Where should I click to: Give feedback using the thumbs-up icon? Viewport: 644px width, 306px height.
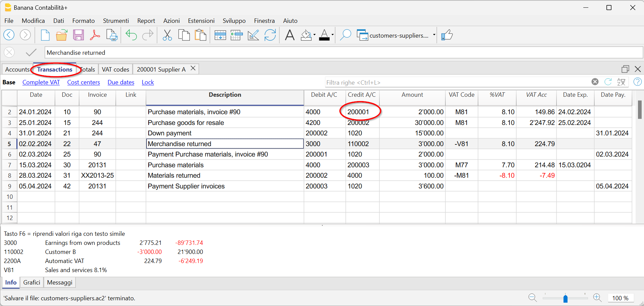pyautogui.click(x=447, y=35)
